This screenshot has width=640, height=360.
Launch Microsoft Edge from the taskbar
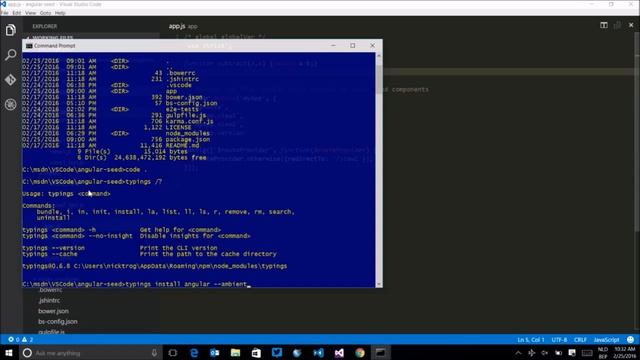coord(194,353)
